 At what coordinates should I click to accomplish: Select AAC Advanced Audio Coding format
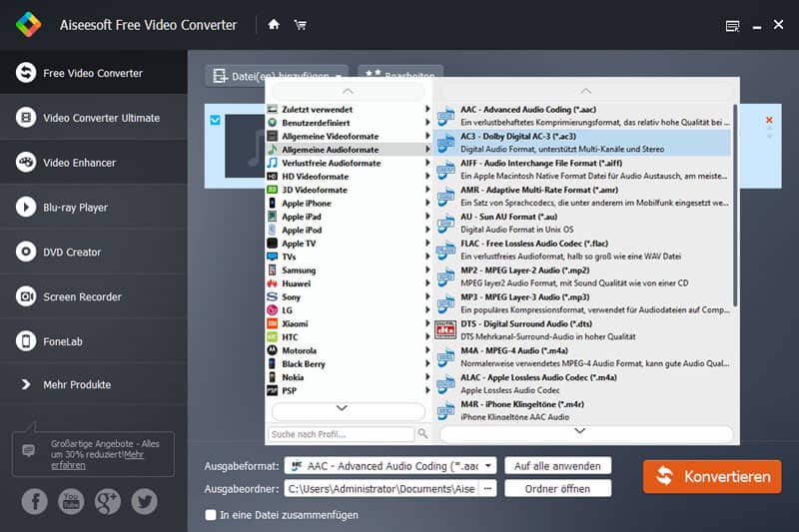[583, 116]
